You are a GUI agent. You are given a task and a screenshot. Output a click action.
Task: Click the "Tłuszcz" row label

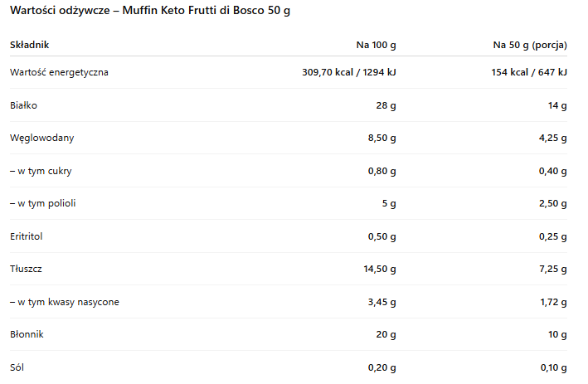(26, 269)
